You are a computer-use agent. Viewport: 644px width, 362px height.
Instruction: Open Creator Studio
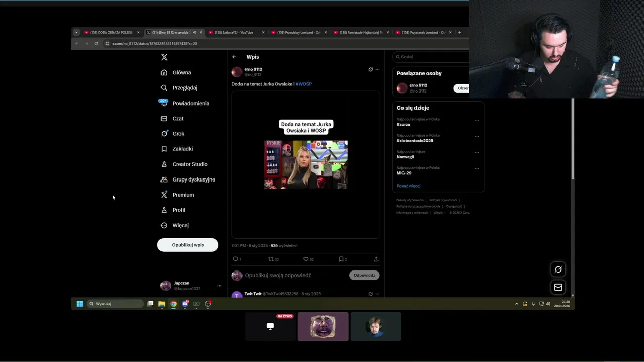tap(184, 164)
